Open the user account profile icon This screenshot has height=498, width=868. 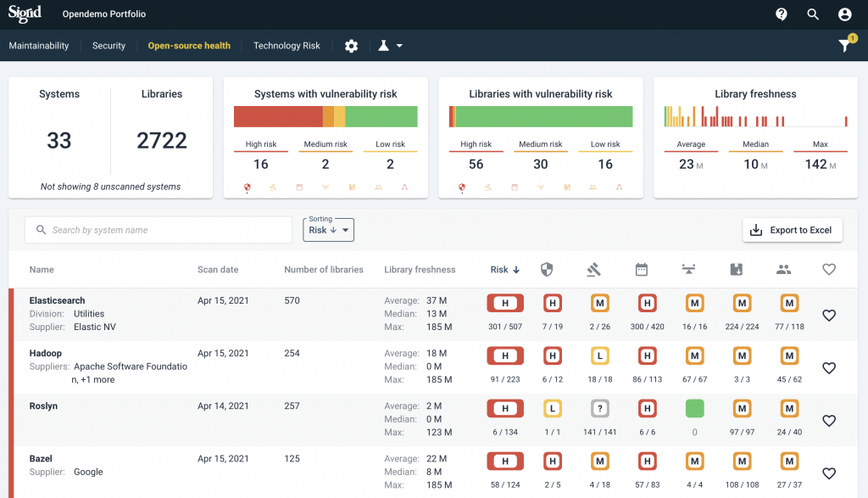click(x=844, y=14)
